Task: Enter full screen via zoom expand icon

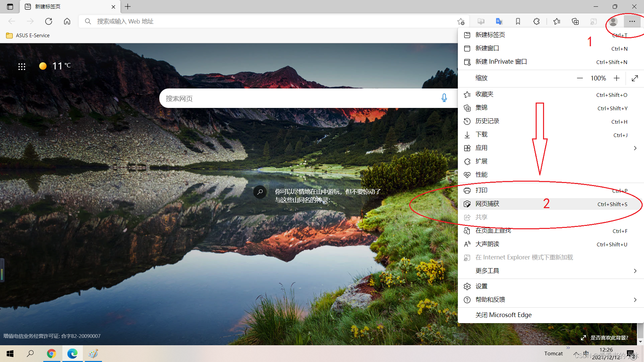Action: coord(635,78)
